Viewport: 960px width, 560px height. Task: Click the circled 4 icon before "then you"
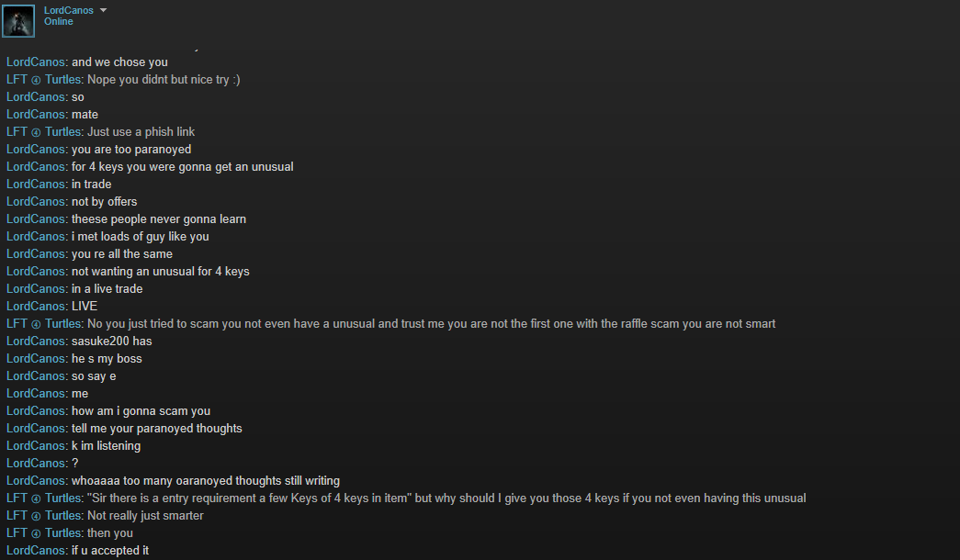coord(36,533)
